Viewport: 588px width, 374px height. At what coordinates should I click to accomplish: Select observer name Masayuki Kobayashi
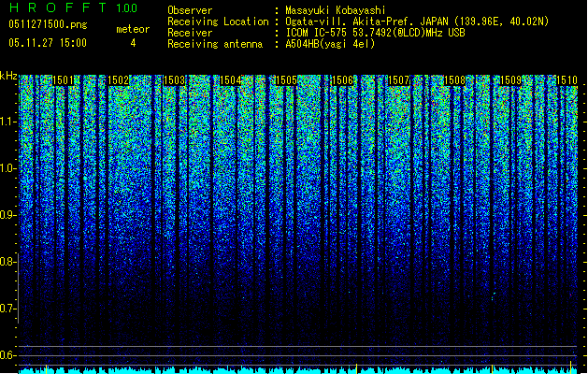coord(336,10)
